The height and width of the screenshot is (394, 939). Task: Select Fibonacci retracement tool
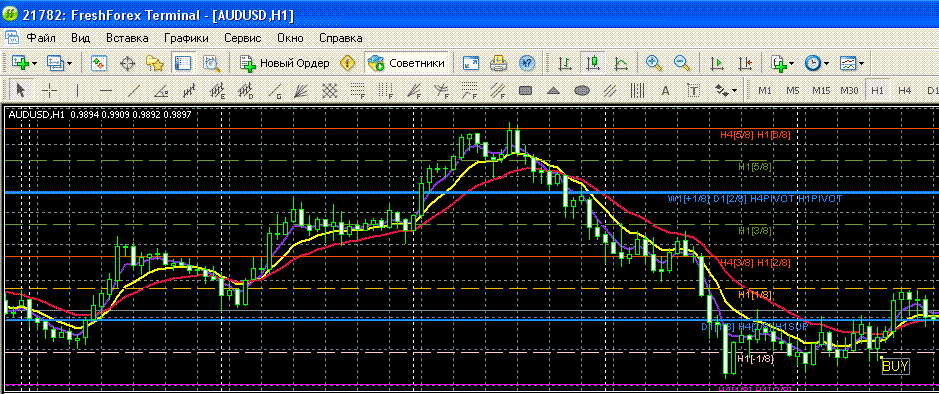[358, 90]
